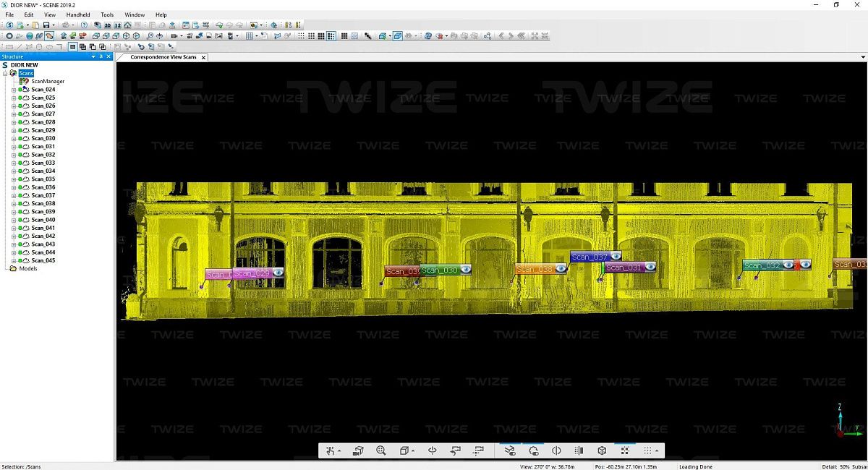Image resolution: width=868 pixels, height=470 pixels.
Task: Click the Detail: 50% status bar entry
Action: coord(835,466)
